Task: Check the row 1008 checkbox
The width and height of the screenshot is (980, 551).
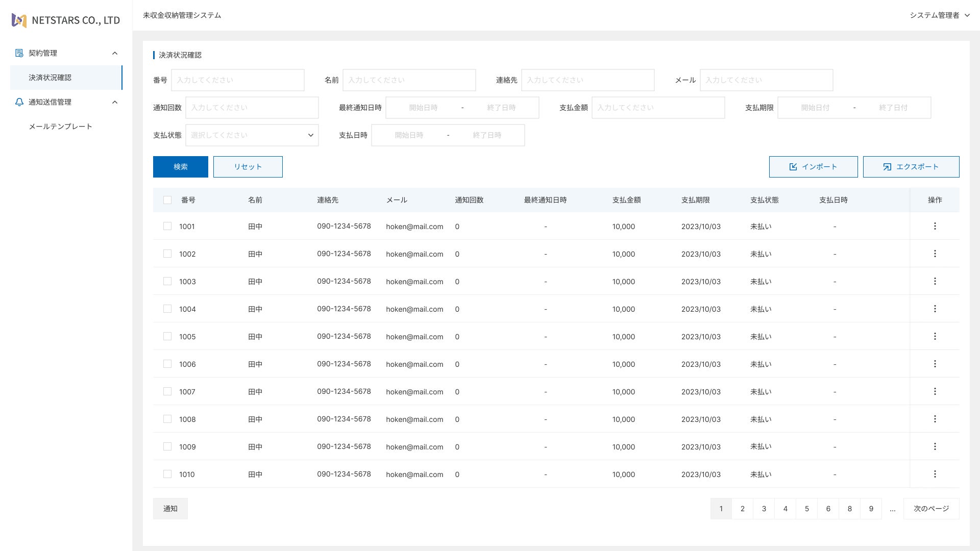Action: coord(167,419)
